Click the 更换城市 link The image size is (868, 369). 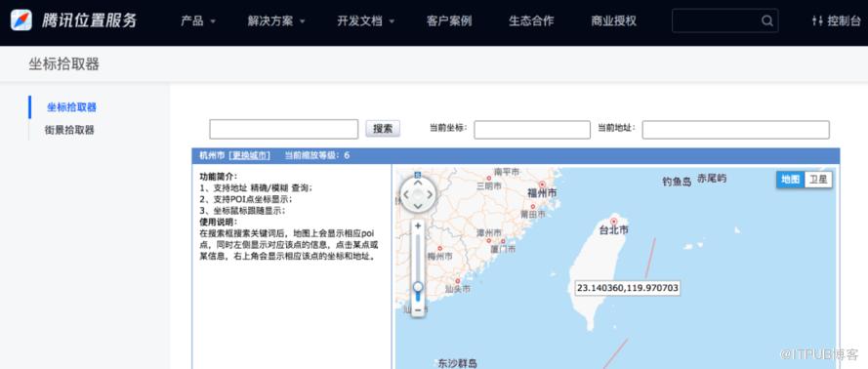(251, 155)
